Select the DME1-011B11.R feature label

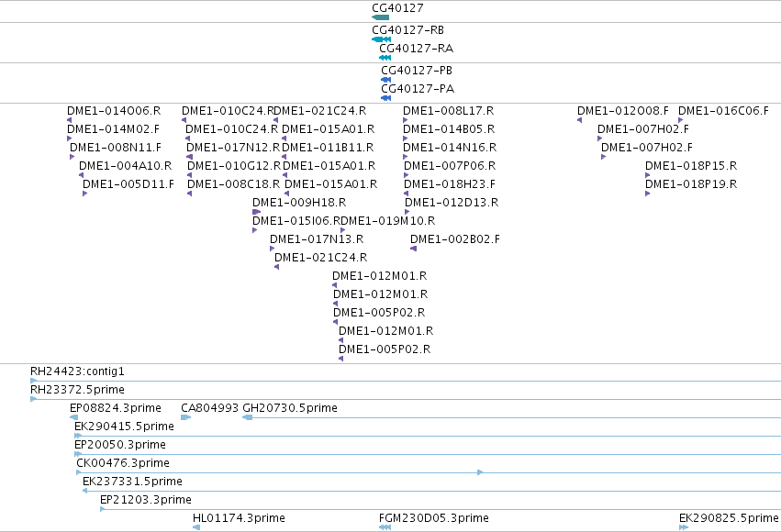pyautogui.click(x=328, y=148)
